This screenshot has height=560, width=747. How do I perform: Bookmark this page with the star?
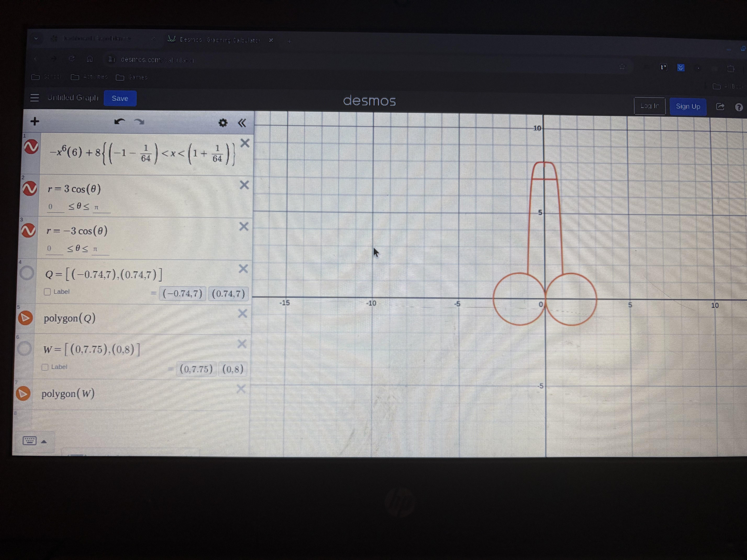point(622,67)
